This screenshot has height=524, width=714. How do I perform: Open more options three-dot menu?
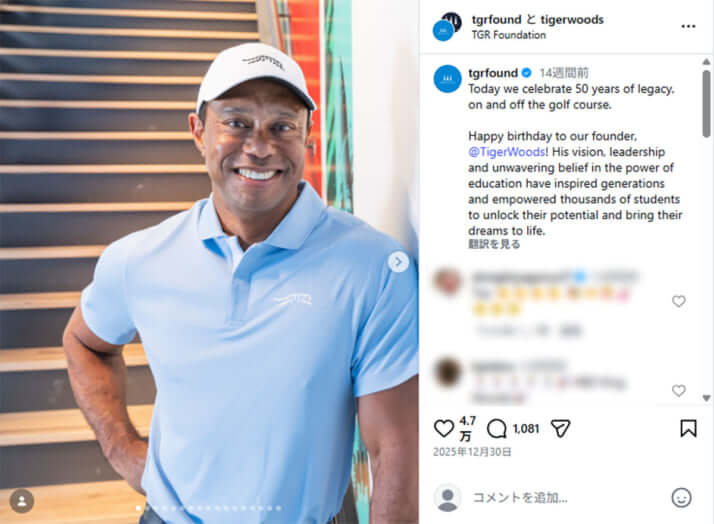tap(688, 26)
